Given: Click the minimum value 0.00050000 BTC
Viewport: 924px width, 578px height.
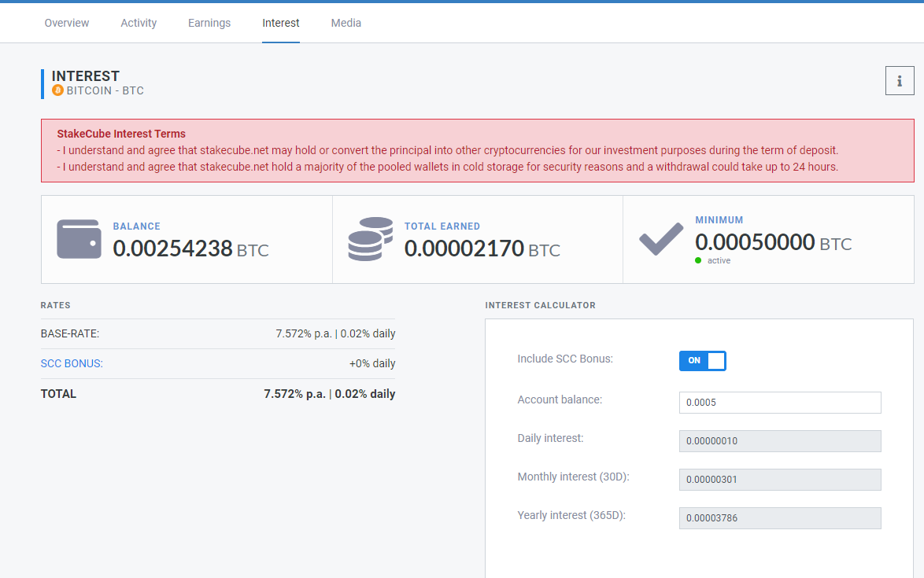Looking at the screenshot, I should pyautogui.click(x=773, y=242).
